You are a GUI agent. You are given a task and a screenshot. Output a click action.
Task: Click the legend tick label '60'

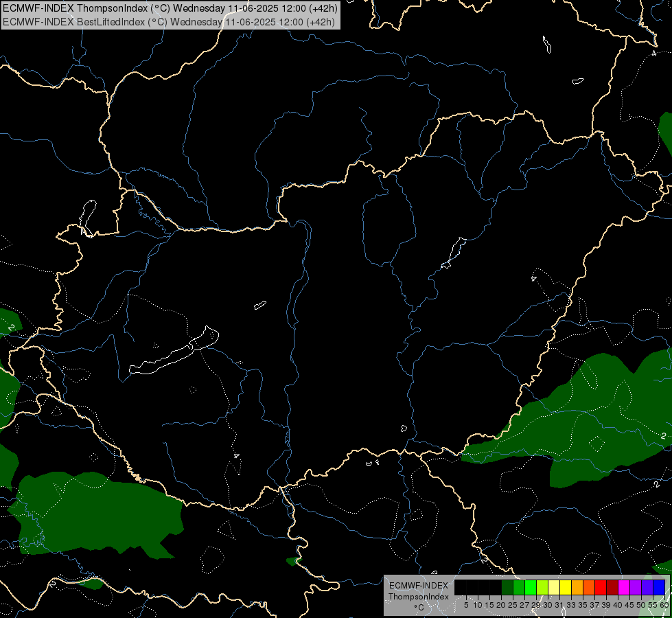coord(664,605)
